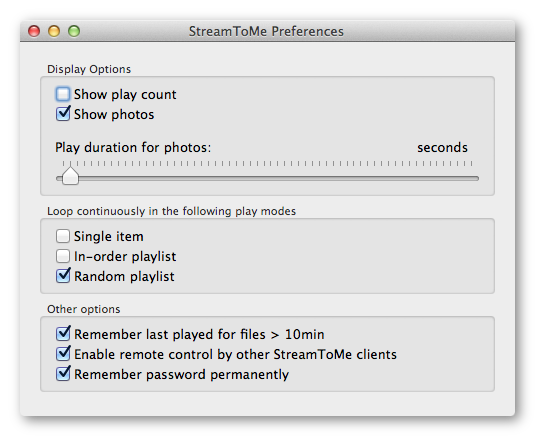Check the In-order playlist loop option
The height and width of the screenshot is (436, 535).
63,256
